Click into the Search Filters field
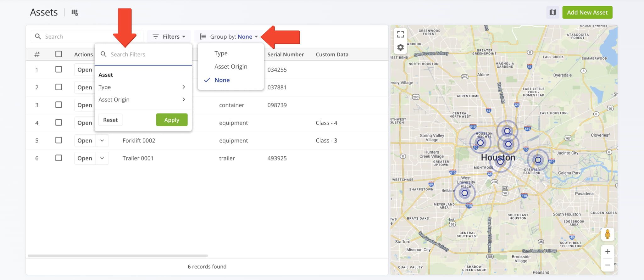Screen dimensions: 644x280 (148, 54)
